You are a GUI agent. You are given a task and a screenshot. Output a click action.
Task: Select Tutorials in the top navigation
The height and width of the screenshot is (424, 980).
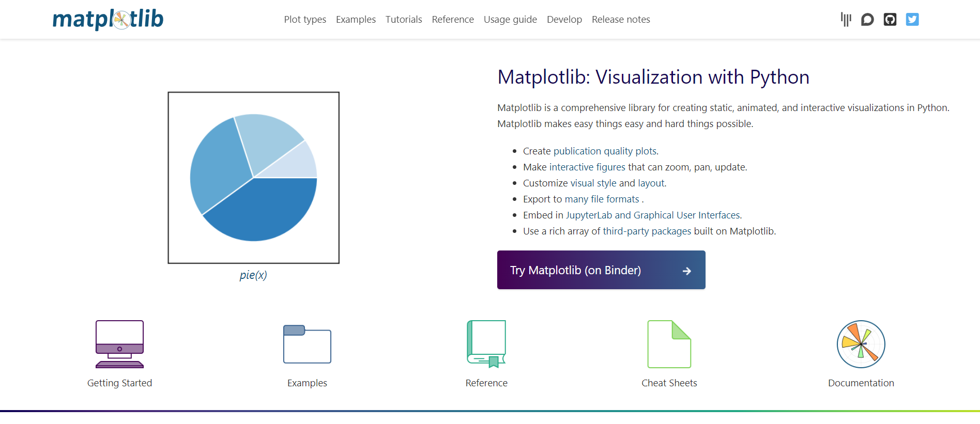[404, 20]
